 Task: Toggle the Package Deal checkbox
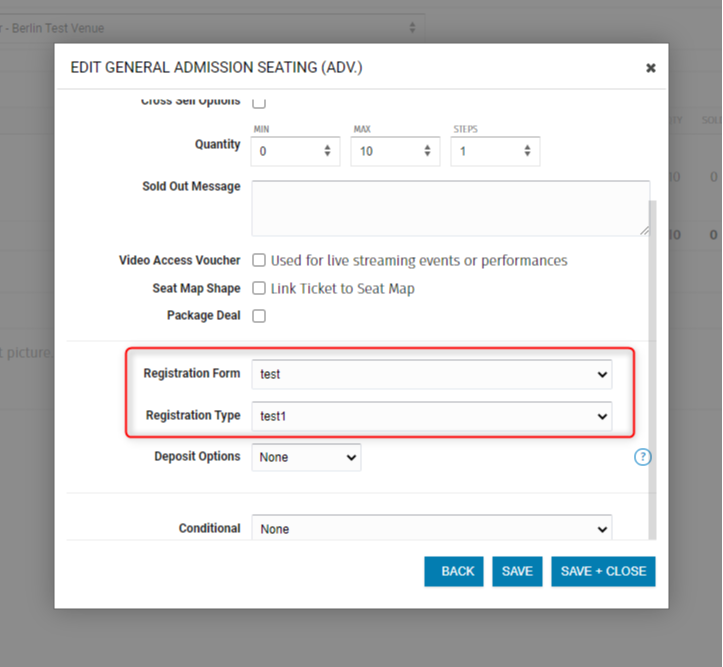point(259,316)
